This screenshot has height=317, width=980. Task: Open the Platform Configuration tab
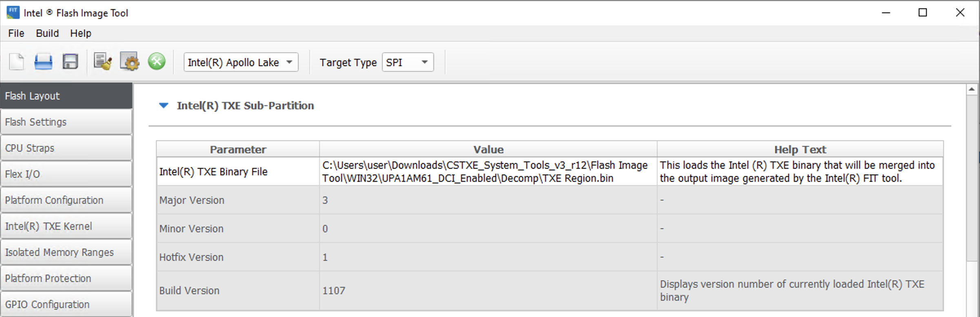[66, 200]
